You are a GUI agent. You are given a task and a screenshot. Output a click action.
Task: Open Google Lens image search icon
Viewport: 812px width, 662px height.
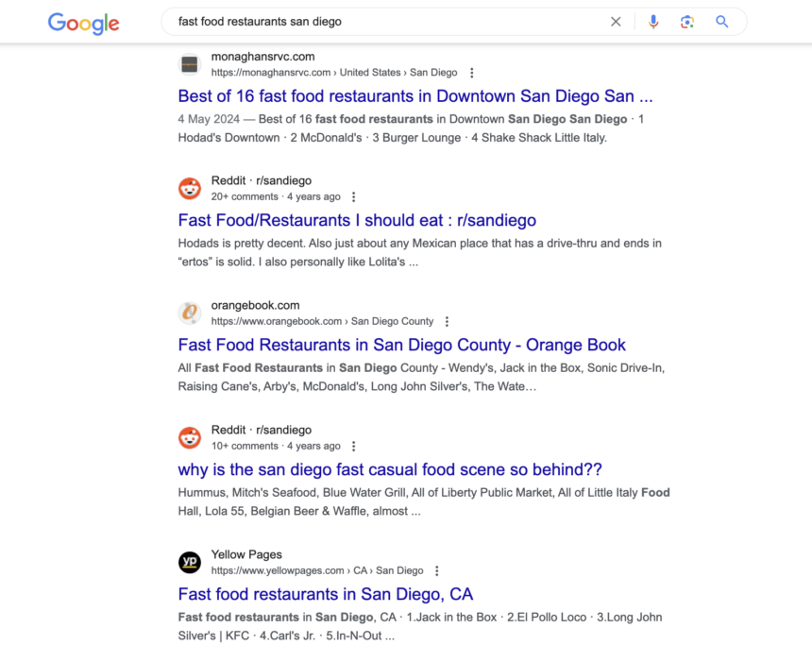688,21
